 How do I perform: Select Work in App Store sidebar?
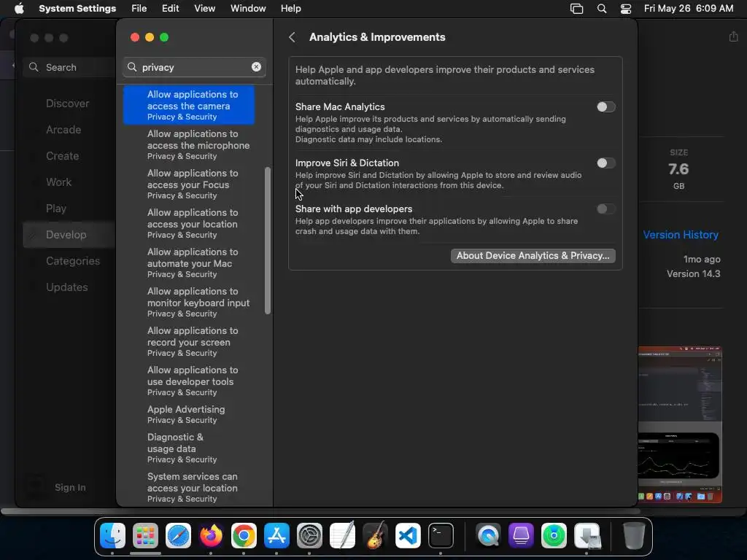pyautogui.click(x=58, y=182)
